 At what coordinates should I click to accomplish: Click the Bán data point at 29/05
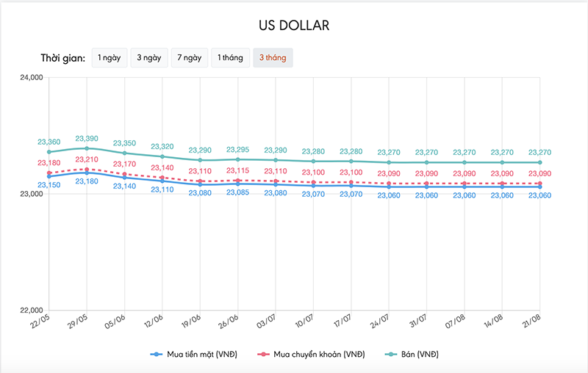(x=87, y=148)
